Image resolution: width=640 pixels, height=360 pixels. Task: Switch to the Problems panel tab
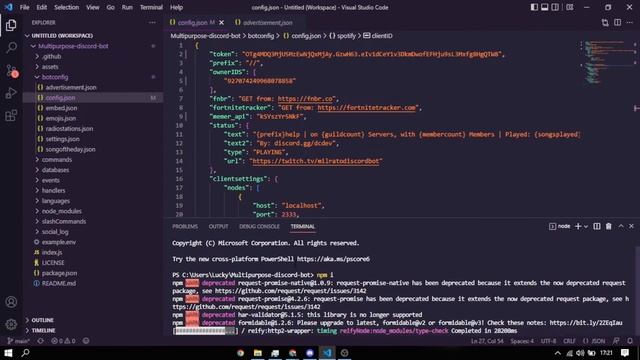tap(185, 227)
